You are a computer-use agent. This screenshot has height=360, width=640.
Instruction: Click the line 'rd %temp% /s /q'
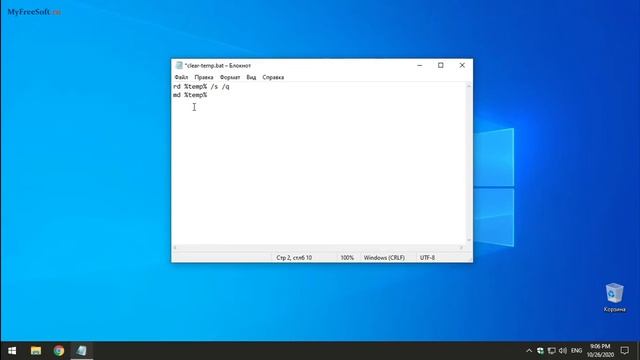click(201, 87)
